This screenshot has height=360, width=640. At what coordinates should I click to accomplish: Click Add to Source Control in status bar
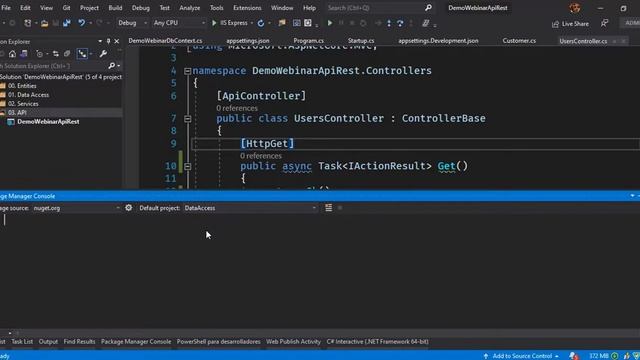tap(521, 356)
